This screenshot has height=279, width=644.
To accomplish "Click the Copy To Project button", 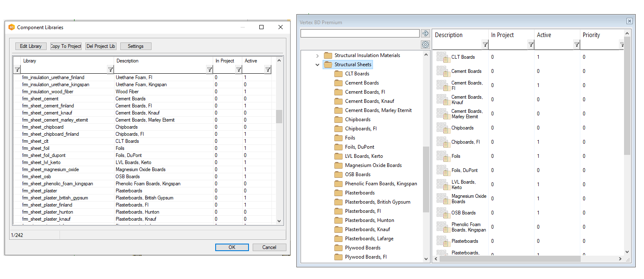I will click(x=66, y=46).
